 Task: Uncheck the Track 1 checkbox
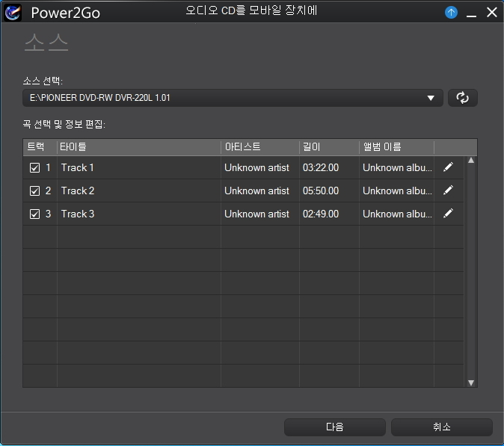(34, 167)
